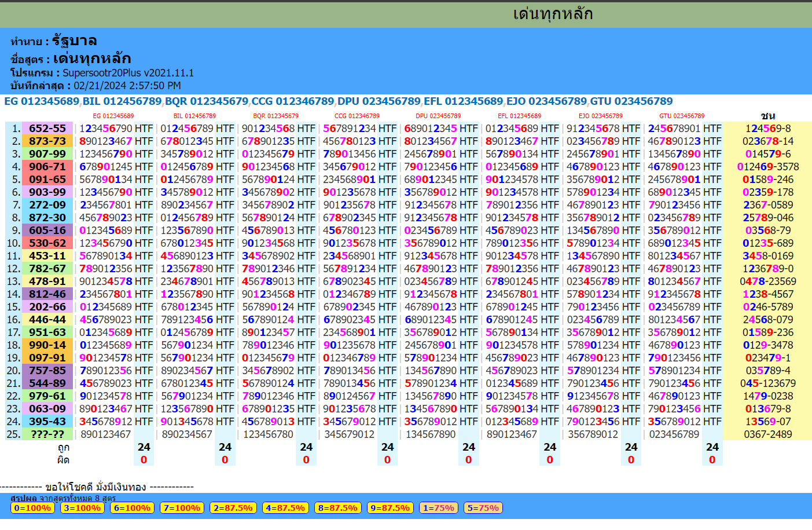This screenshot has height=530, width=812.
Task: Select the 979-61 result cell
Action: (x=47, y=396)
